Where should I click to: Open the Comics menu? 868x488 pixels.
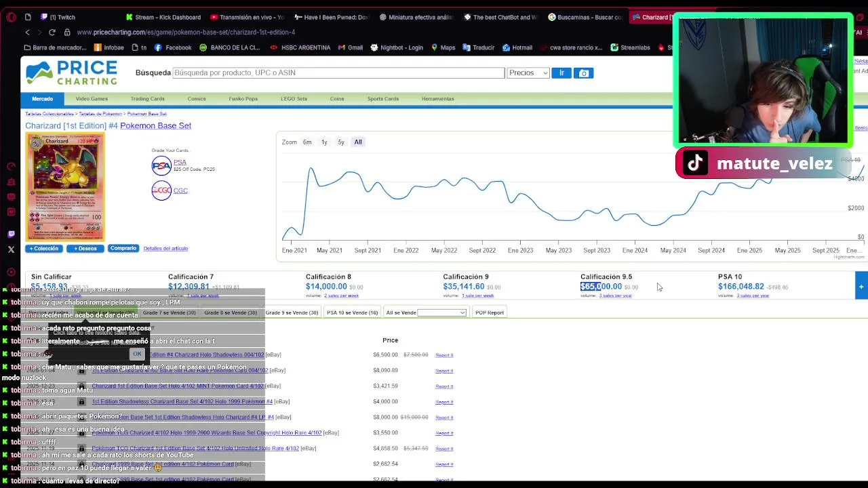197,99
